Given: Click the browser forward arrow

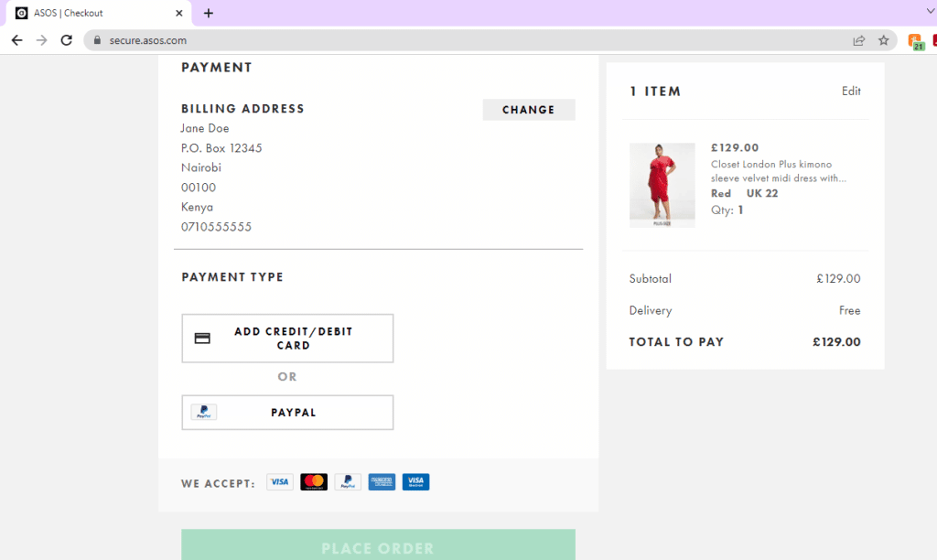Looking at the screenshot, I should (x=41, y=40).
